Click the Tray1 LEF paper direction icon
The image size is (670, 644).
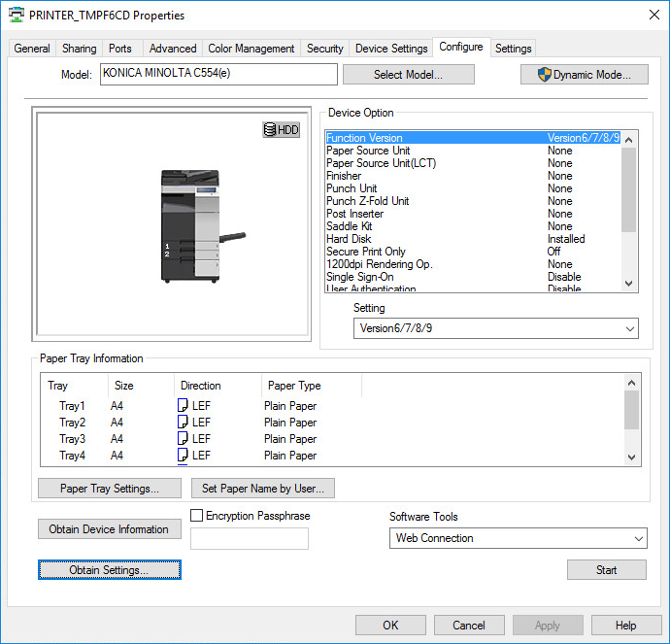[183, 406]
